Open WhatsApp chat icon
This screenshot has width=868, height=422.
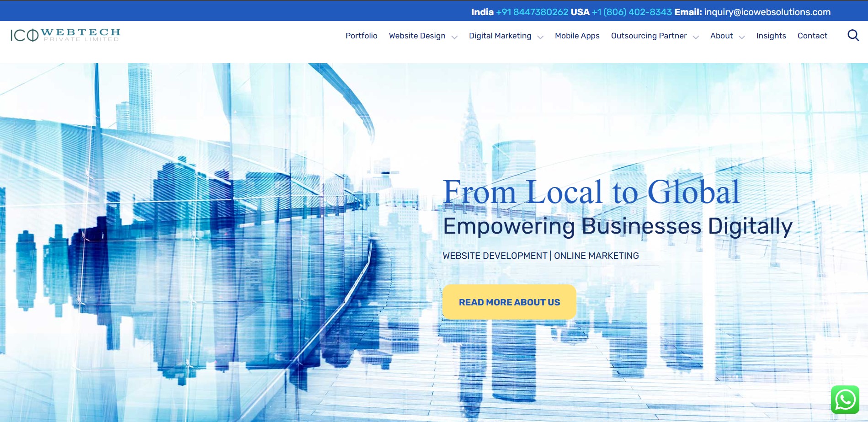(845, 400)
